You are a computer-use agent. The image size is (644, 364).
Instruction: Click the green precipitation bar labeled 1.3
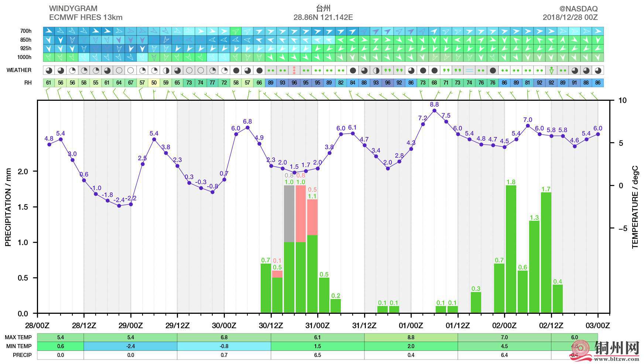[x=534, y=267]
